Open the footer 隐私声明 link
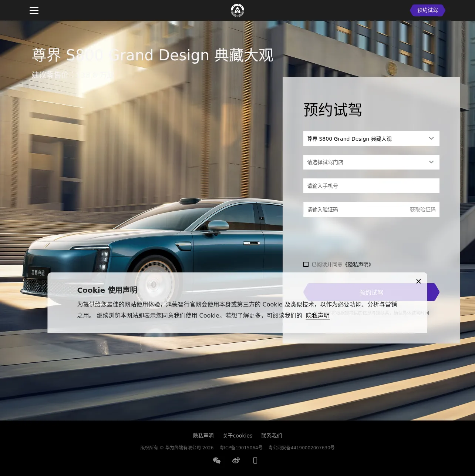The height and width of the screenshot is (476, 475). click(x=203, y=436)
